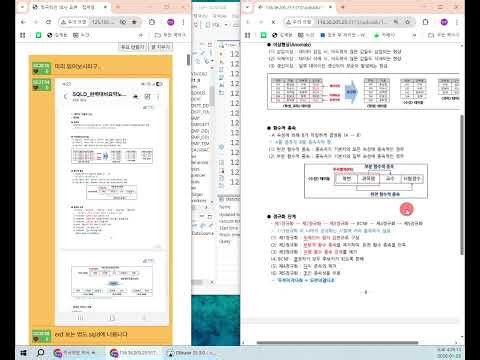Open new tab in right browser window
Viewport: 480px width, 360px height.
(x=342, y=7)
